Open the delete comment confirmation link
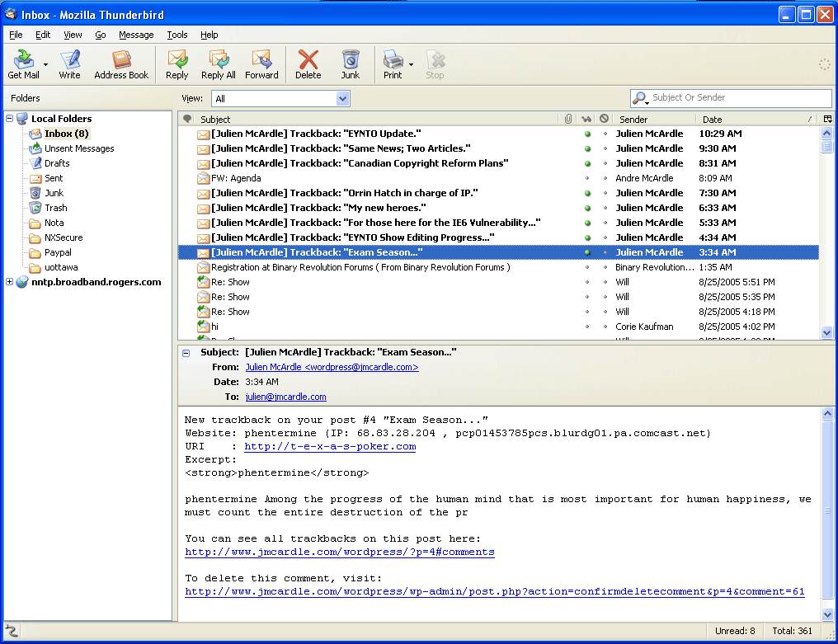This screenshot has width=838, height=644. pyautogui.click(x=495, y=591)
